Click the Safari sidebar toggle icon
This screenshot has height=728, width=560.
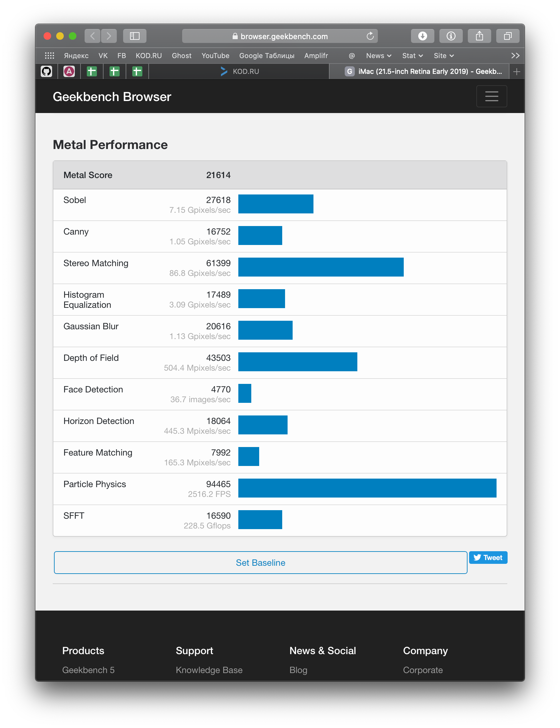pos(135,36)
